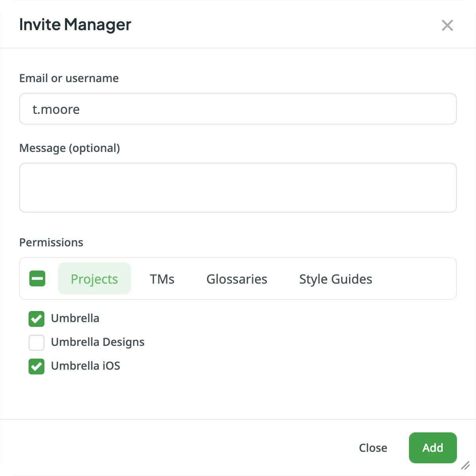The width and height of the screenshot is (476, 476).
Task: Click the Close button in the footer
Action: pyautogui.click(x=373, y=447)
